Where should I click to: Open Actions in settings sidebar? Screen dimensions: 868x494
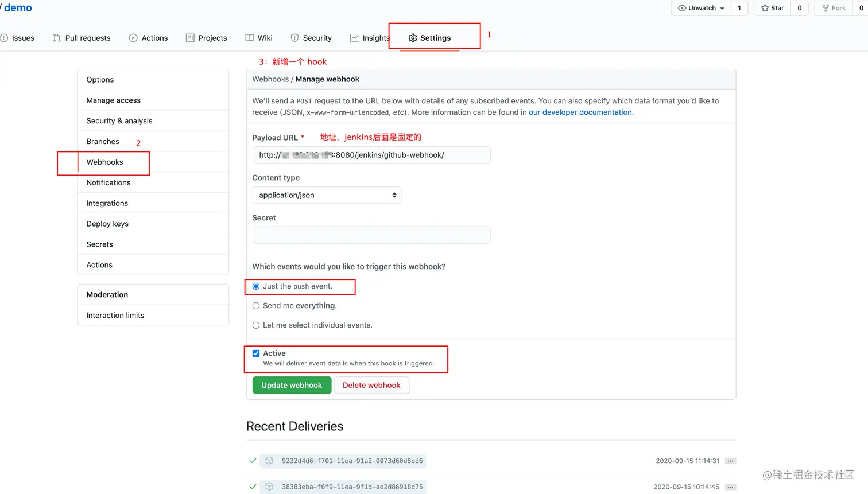coord(153,265)
